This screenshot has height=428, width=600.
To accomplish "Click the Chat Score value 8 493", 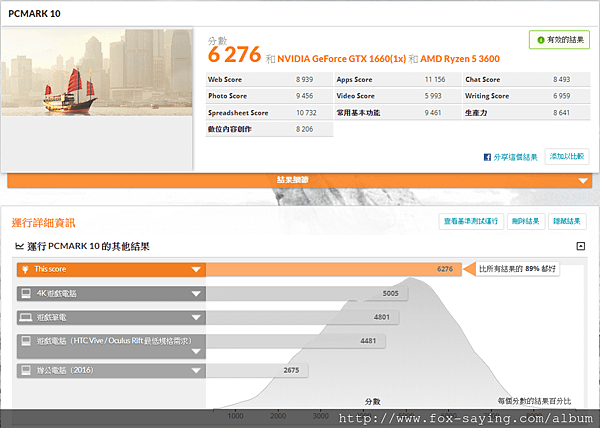I will pyautogui.click(x=561, y=80).
